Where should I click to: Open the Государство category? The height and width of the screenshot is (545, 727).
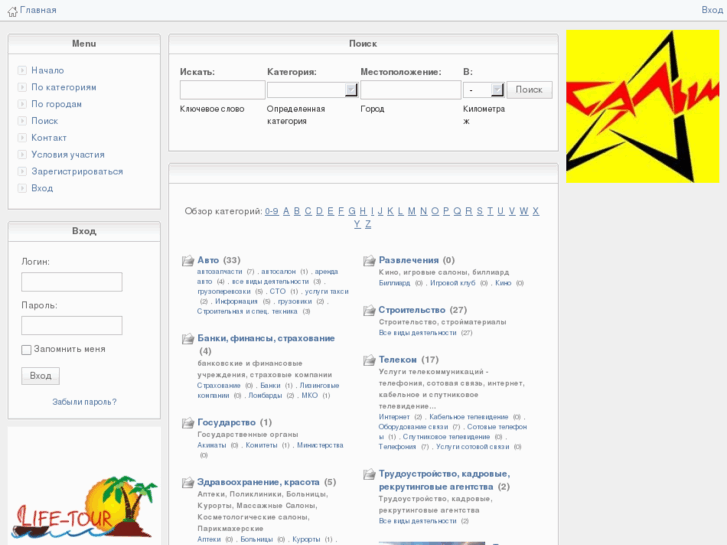226,423
